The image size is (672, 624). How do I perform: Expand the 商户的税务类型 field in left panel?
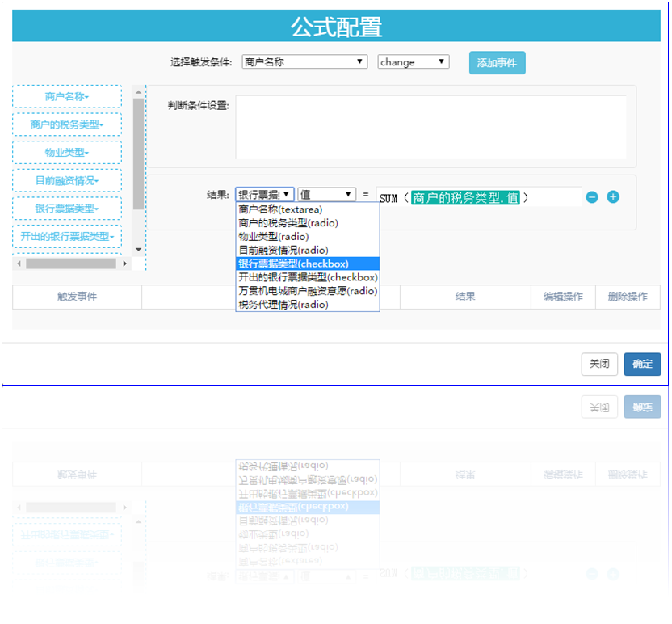(67, 124)
